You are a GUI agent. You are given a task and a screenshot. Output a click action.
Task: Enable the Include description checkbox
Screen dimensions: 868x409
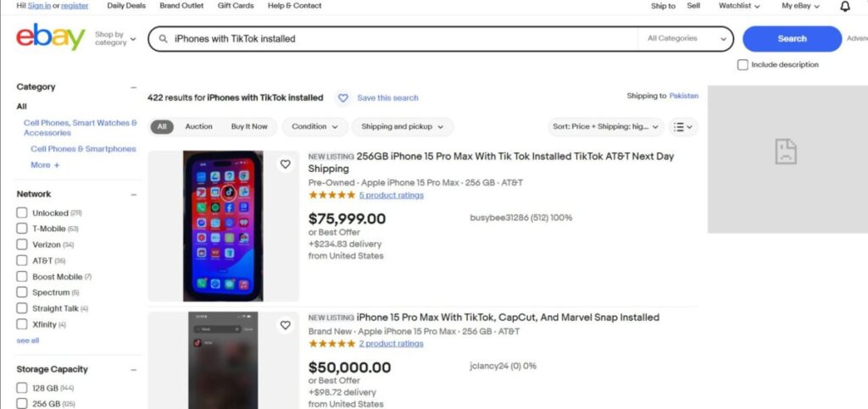click(743, 65)
